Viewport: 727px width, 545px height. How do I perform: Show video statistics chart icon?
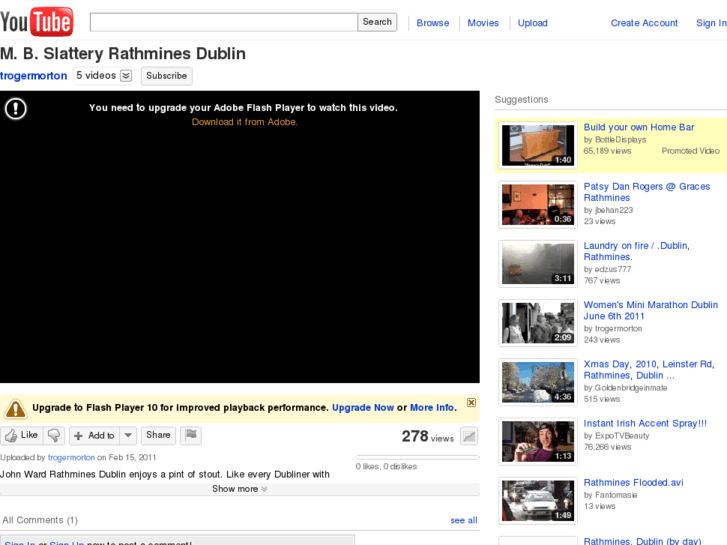tap(469, 436)
